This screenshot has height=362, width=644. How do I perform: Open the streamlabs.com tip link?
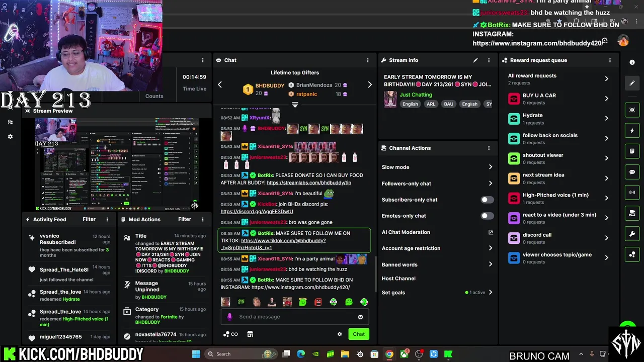click(x=309, y=183)
